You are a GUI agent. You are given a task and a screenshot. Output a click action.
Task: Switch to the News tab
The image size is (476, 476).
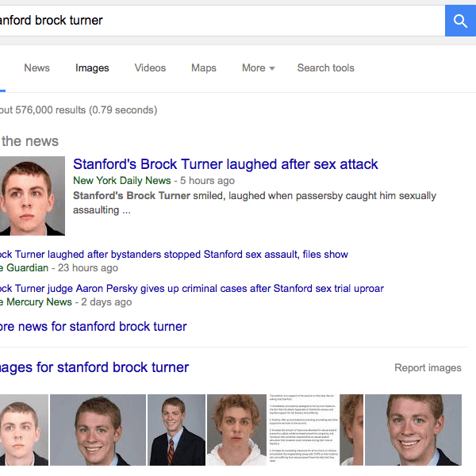(36, 67)
